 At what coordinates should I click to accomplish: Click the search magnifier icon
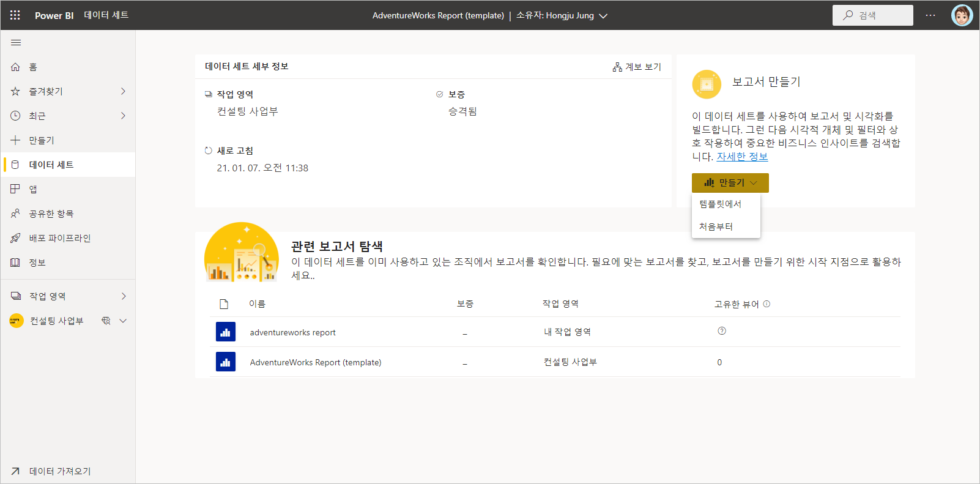[x=848, y=15]
